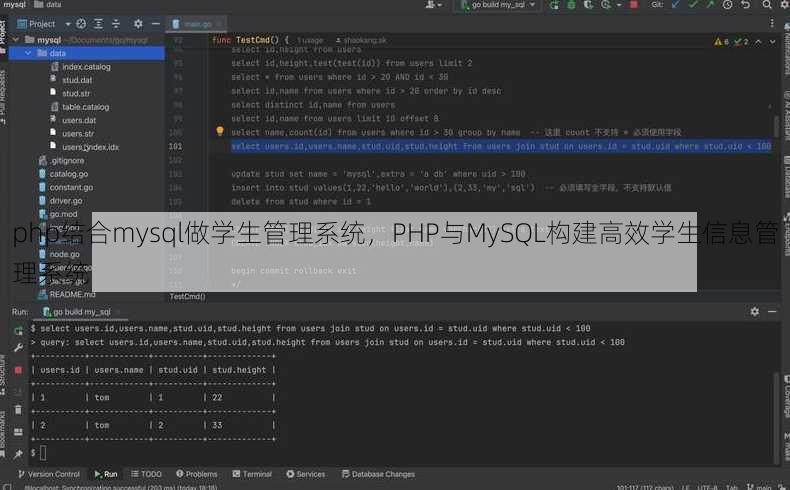The image size is (790, 490).
Task: Click warnings count indicator in editor corner
Action: pyautogui.click(x=721, y=42)
